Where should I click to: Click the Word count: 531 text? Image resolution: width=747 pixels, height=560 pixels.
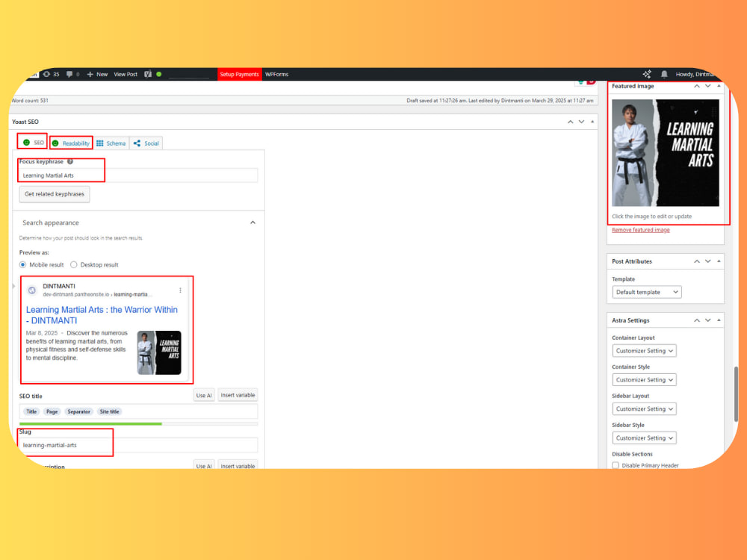point(30,101)
